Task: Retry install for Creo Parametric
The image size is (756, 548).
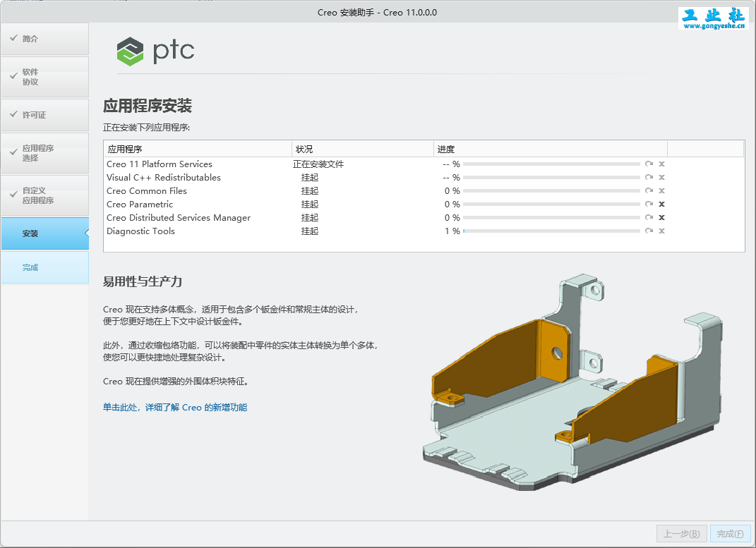Action: (x=649, y=204)
